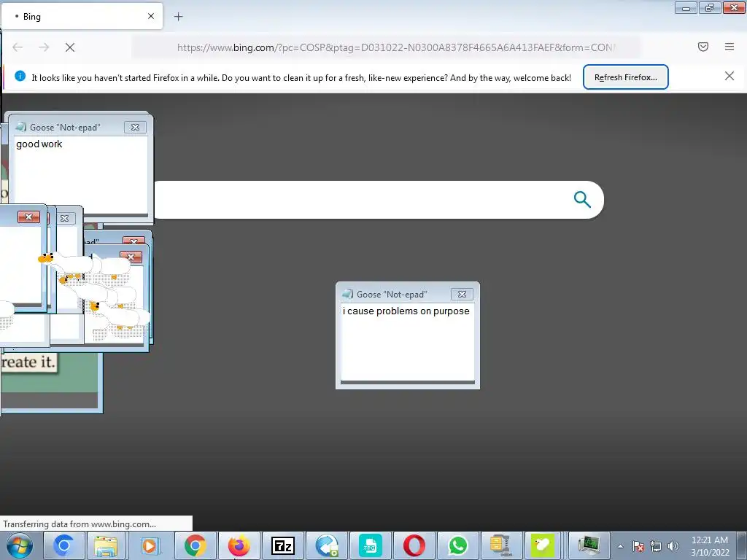This screenshot has height=560, width=747.
Task: Click the Refresh Firefox button
Action: click(x=625, y=77)
